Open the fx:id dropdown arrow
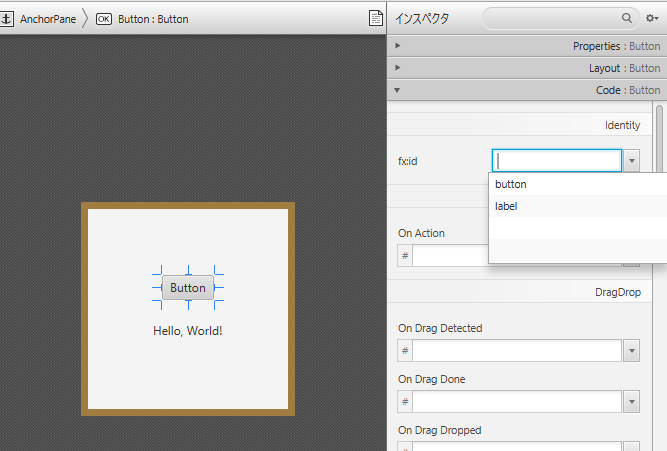The width and height of the screenshot is (667, 451). click(x=632, y=161)
